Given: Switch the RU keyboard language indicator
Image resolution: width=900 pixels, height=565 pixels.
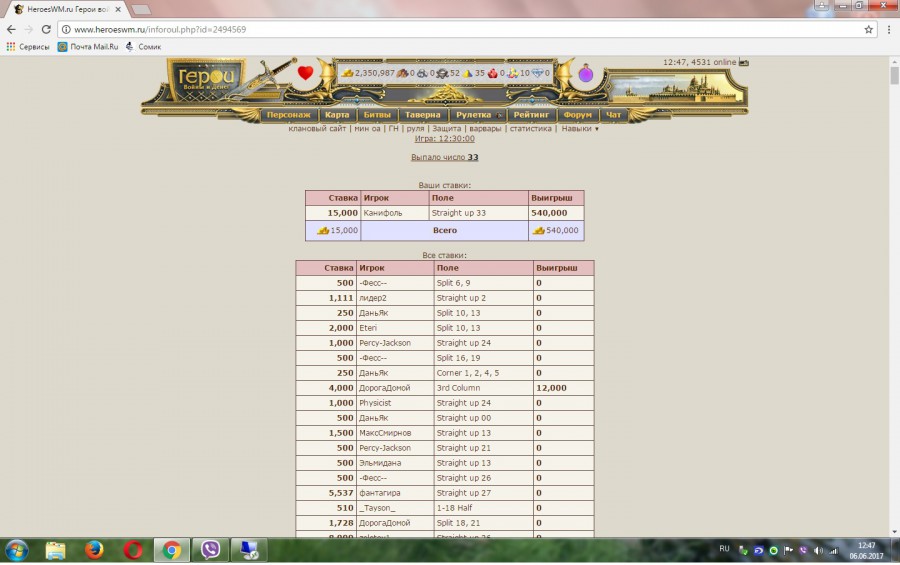Looking at the screenshot, I should click(x=724, y=549).
